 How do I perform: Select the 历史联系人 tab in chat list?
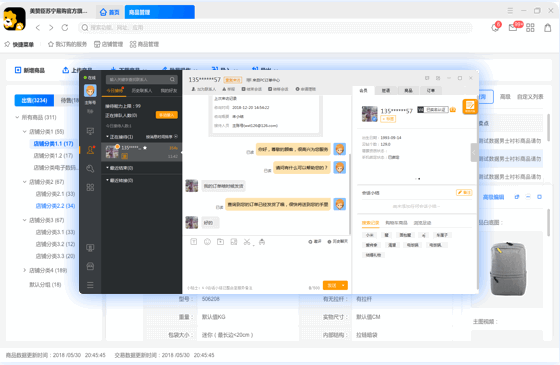pyautogui.click(x=142, y=91)
